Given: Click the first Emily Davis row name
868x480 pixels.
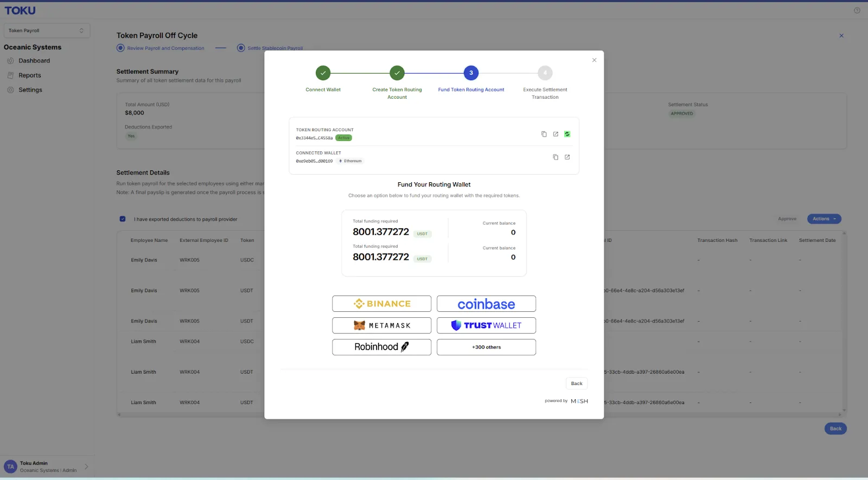Looking at the screenshot, I should 144,260.
